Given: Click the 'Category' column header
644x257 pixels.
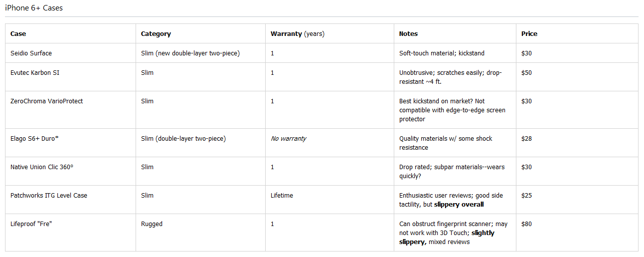Looking at the screenshot, I should (x=156, y=34).
